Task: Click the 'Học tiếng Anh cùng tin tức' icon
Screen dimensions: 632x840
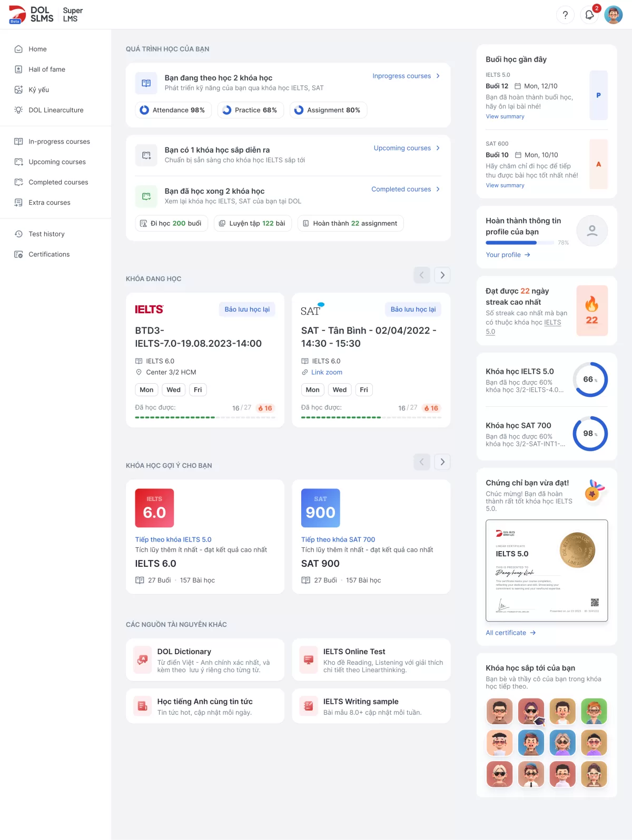Action: coord(143,706)
